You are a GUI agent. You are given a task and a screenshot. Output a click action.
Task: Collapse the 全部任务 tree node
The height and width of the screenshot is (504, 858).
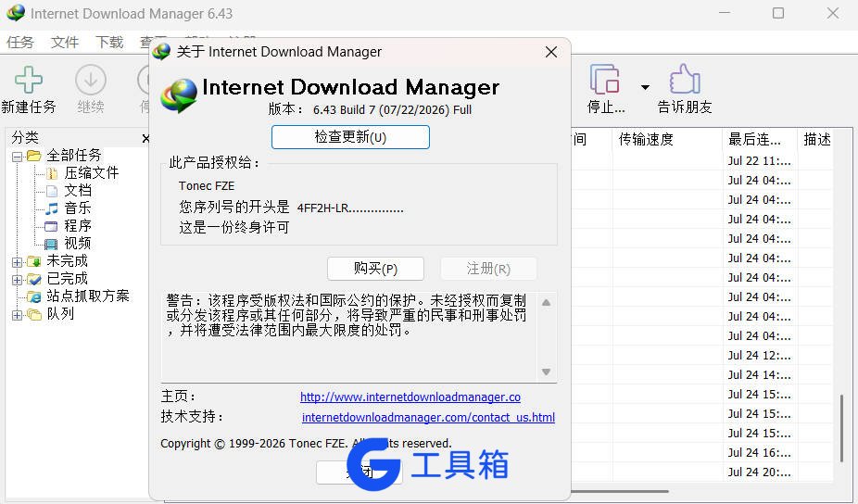point(17,157)
